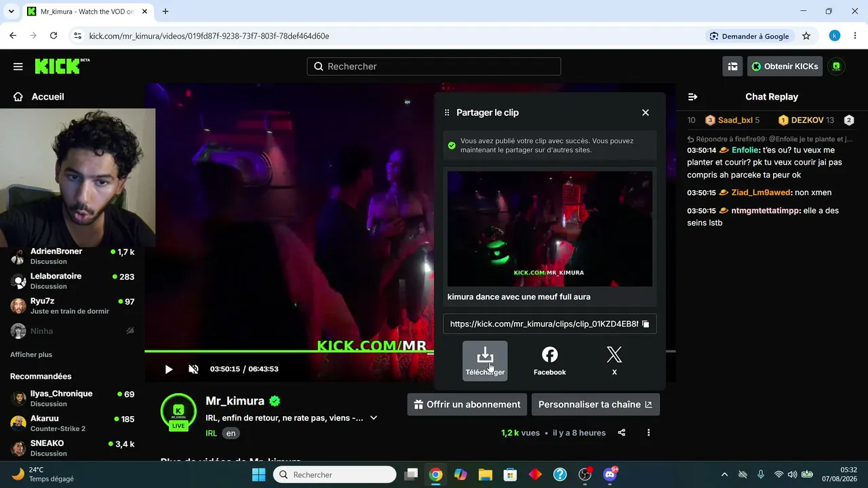The width and height of the screenshot is (868, 488).
Task: Click the share icon below the video
Action: 621,433
